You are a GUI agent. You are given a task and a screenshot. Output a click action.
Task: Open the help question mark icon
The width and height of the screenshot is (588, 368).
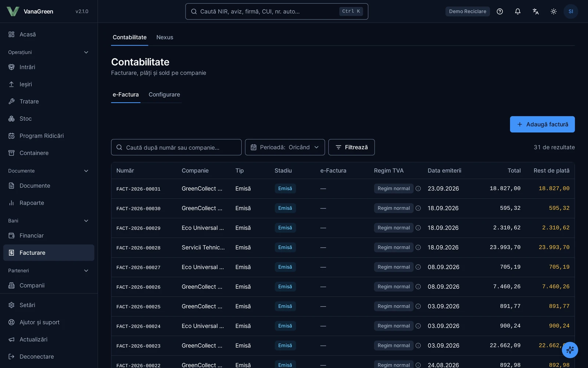pyautogui.click(x=500, y=11)
